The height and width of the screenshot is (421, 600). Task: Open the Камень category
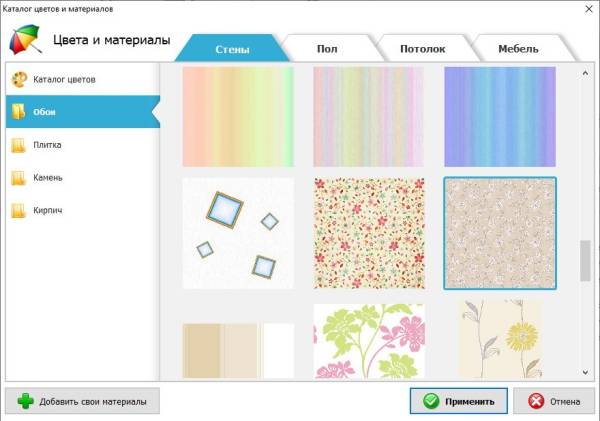(82, 178)
